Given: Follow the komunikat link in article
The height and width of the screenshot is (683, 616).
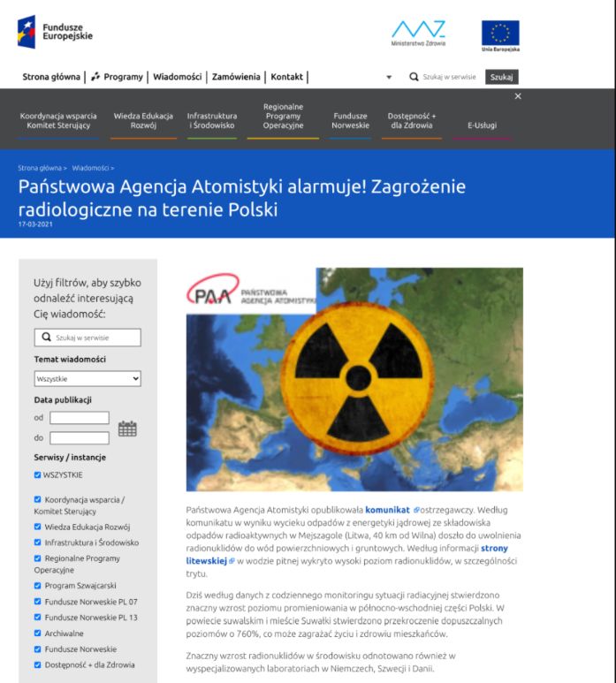Looking at the screenshot, I should point(387,510).
